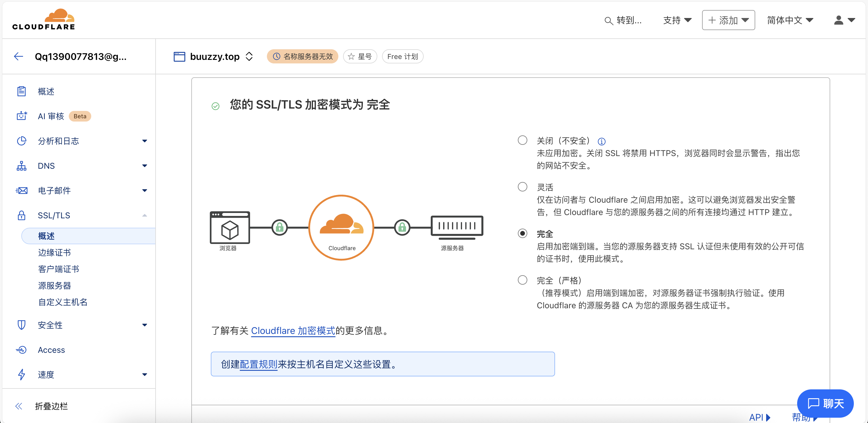Expand the 电子邮件 section arrow
The width and height of the screenshot is (868, 423).
pos(145,191)
